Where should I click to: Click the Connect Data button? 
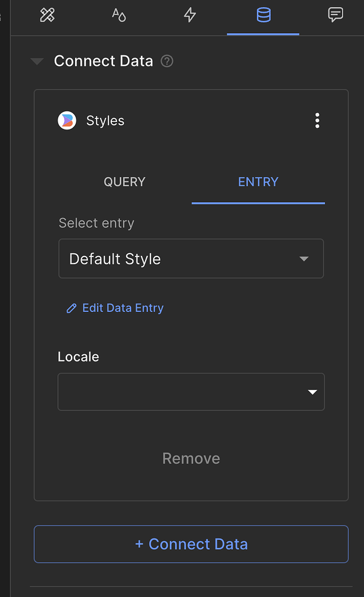click(x=191, y=543)
